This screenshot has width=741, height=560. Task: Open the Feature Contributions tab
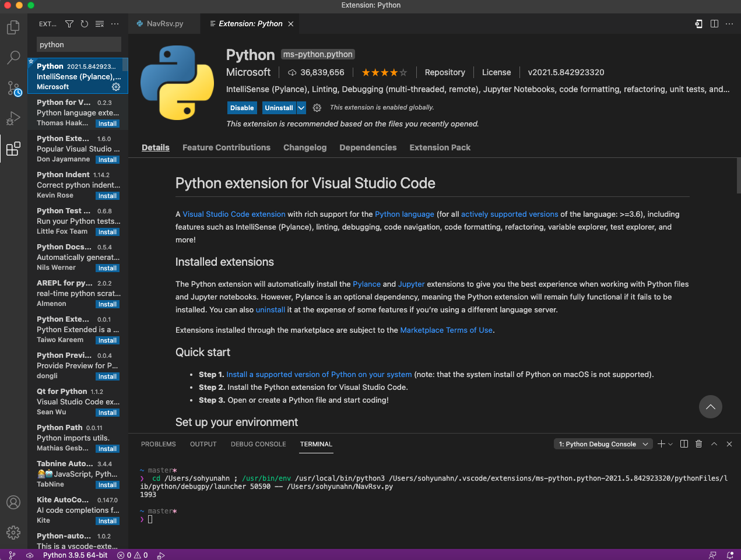(x=226, y=147)
